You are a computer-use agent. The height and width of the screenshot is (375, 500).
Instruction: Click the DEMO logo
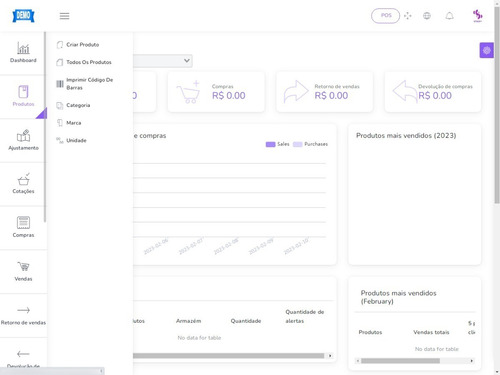(x=23, y=16)
